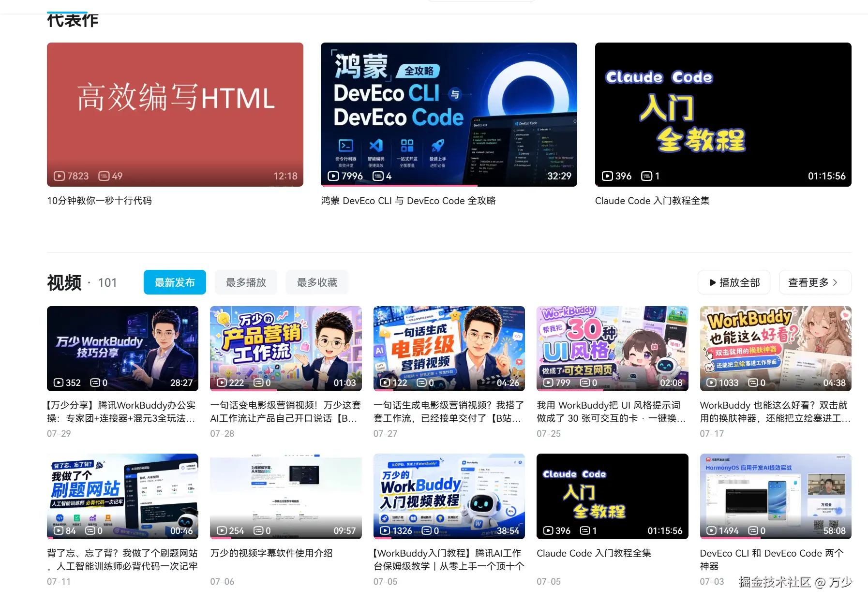
Task: Click danmaku icon on 代表作 Claude Code thumbnail
Action: click(646, 176)
